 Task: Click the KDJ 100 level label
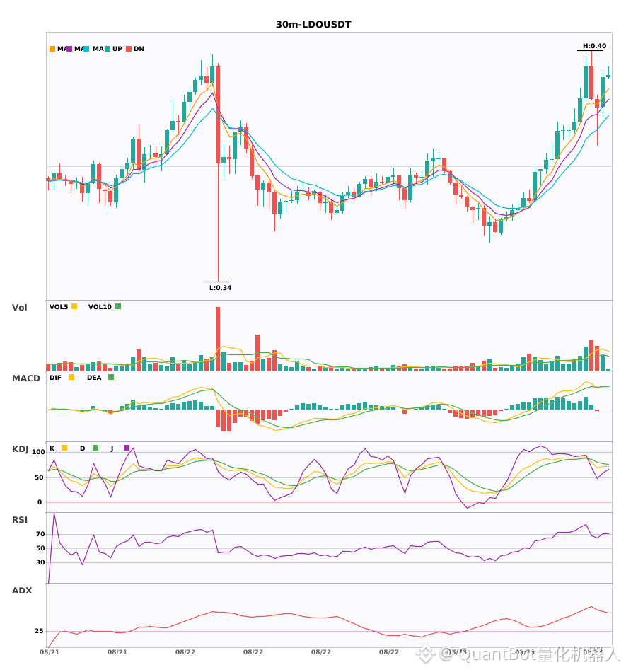39,452
